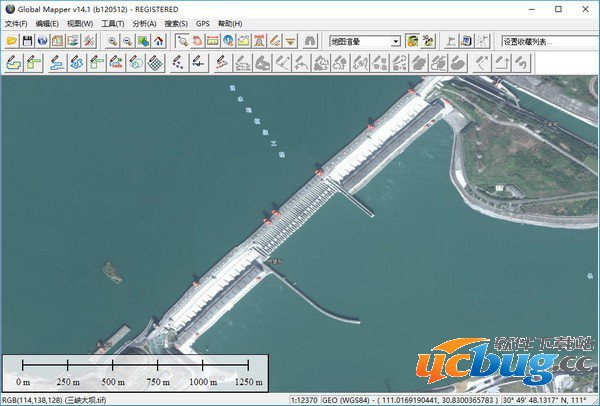The image size is (600, 406).
Task: Click the Open Data File folder icon
Action: (11, 41)
